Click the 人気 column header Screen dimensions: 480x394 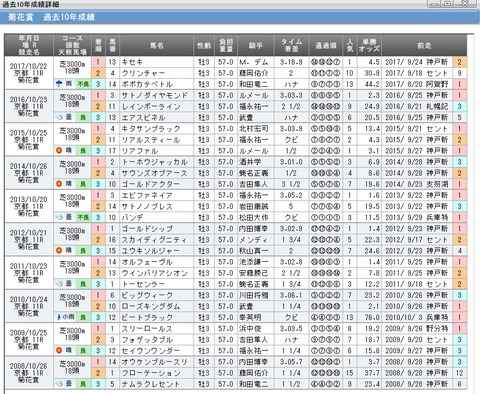coord(349,45)
